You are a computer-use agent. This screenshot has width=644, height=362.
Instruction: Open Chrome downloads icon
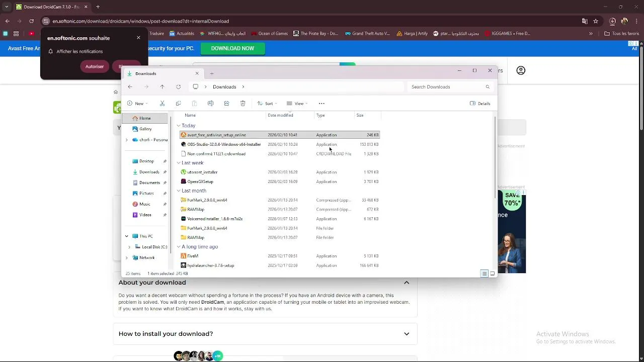point(612,21)
